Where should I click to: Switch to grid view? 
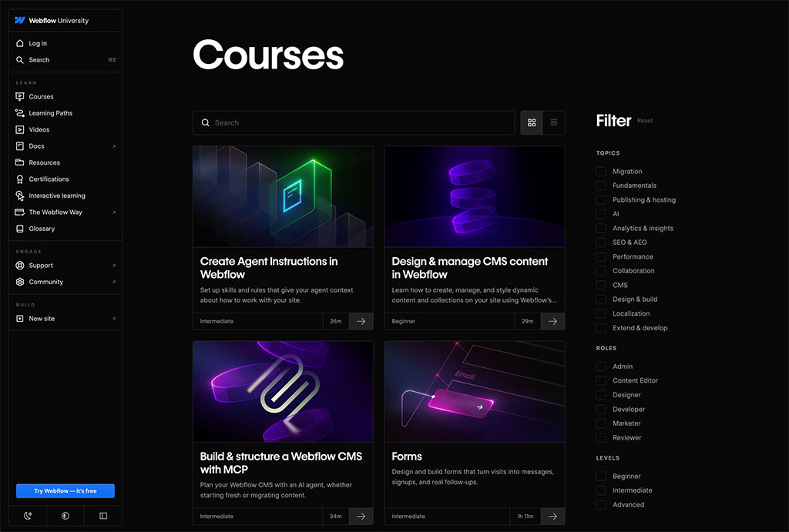click(x=532, y=122)
